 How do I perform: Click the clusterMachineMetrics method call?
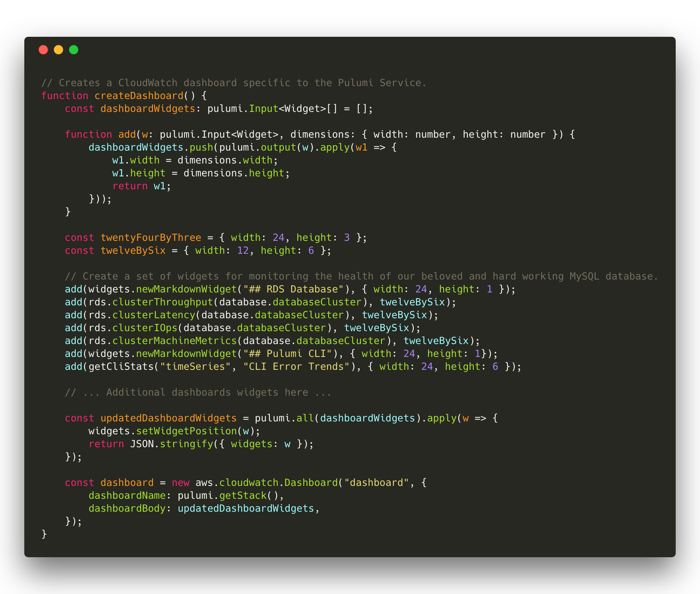[x=174, y=341]
